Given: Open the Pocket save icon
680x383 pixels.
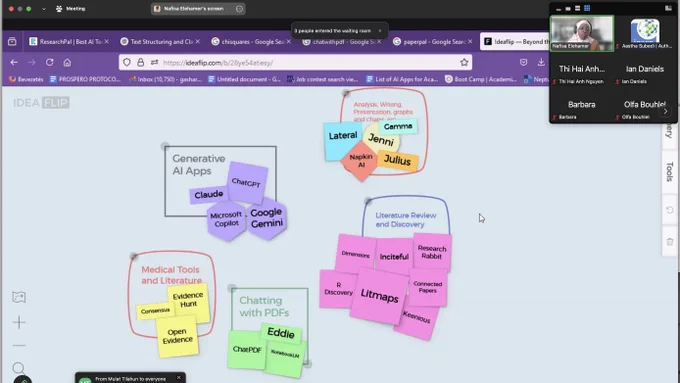Looking at the screenshot, I should (x=523, y=62).
